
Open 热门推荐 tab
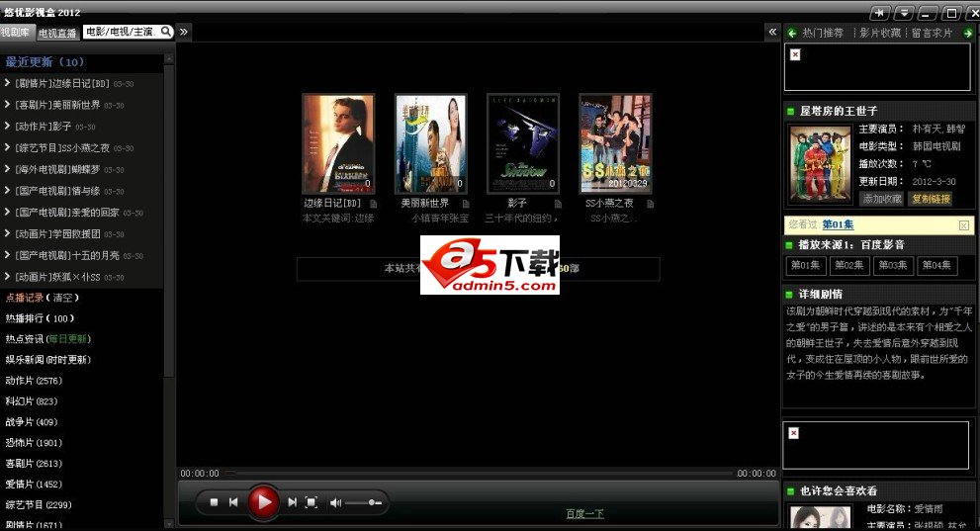click(823, 33)
